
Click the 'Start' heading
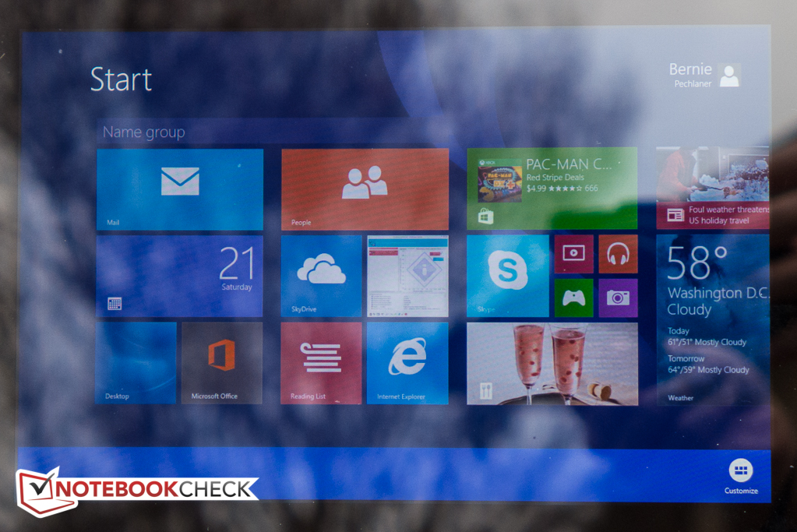click(121, 79)
